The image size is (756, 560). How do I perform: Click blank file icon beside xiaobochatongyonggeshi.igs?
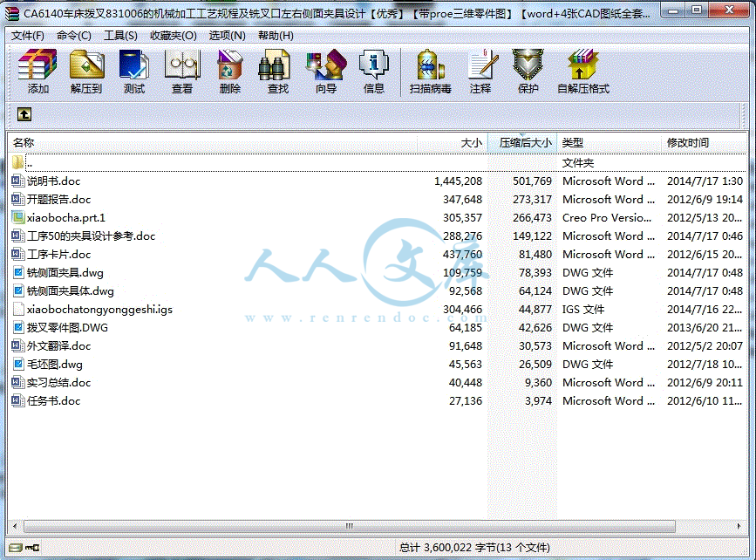(17, 309)
